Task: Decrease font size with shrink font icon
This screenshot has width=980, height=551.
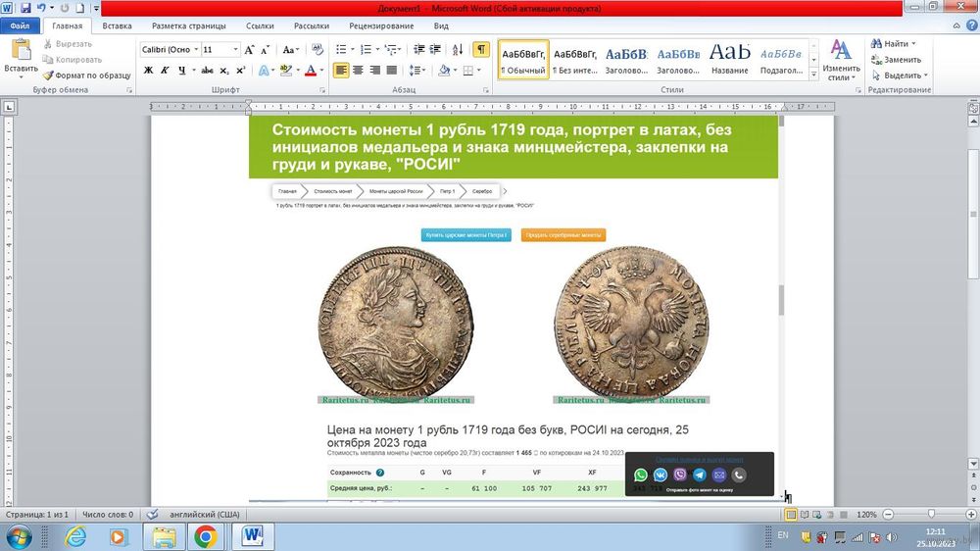Action: [x=265, y=49]
